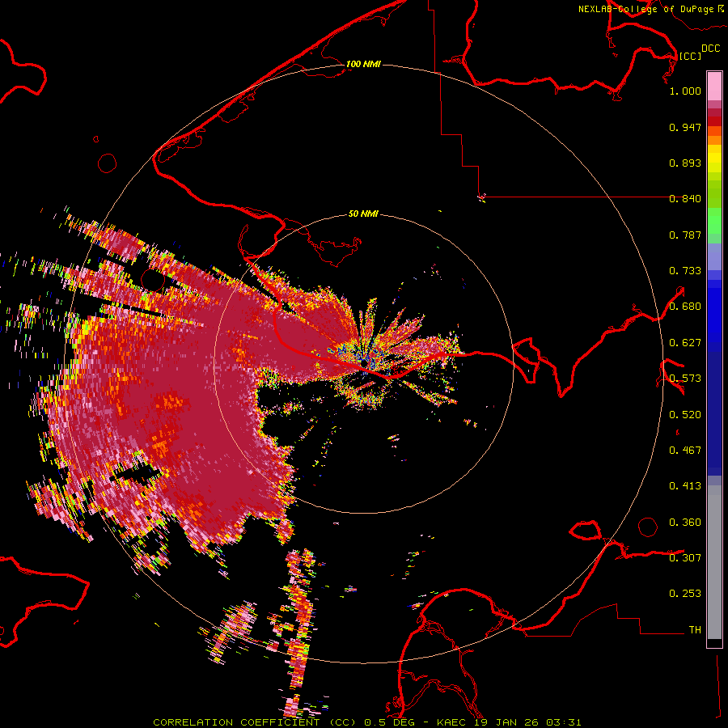Pick the bright green color bar segment
This screenshot has height=728, width=728.
[x=714, y=221]
